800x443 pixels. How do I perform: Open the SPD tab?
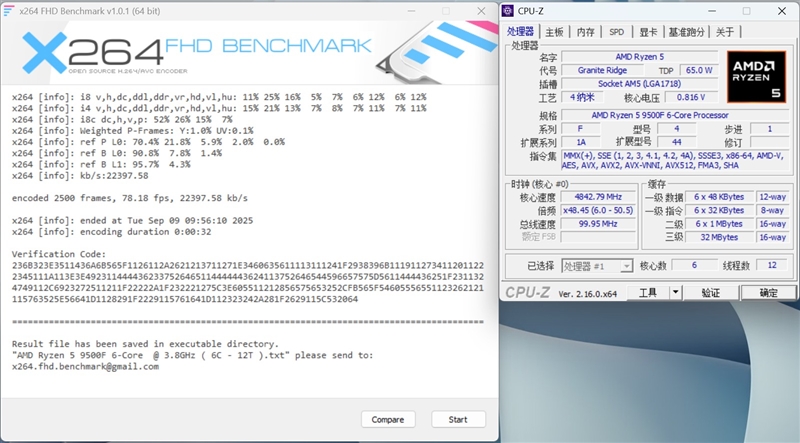coord(617,32)
